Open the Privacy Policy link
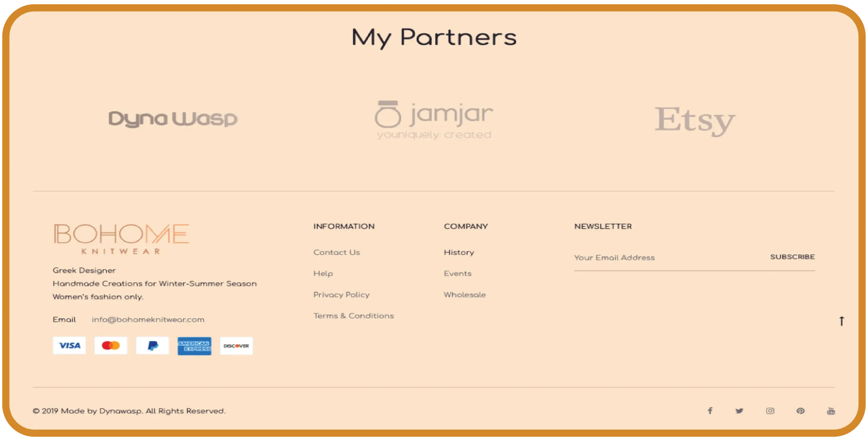 tap(341, 295)
